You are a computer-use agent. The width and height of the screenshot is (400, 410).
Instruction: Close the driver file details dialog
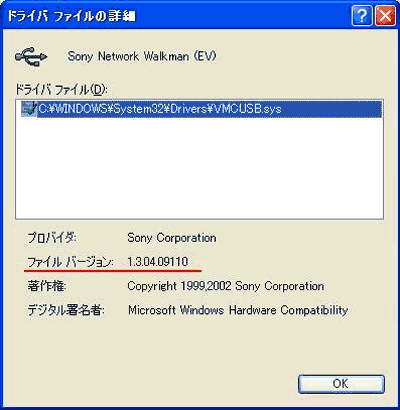click(x=385, y=15)
